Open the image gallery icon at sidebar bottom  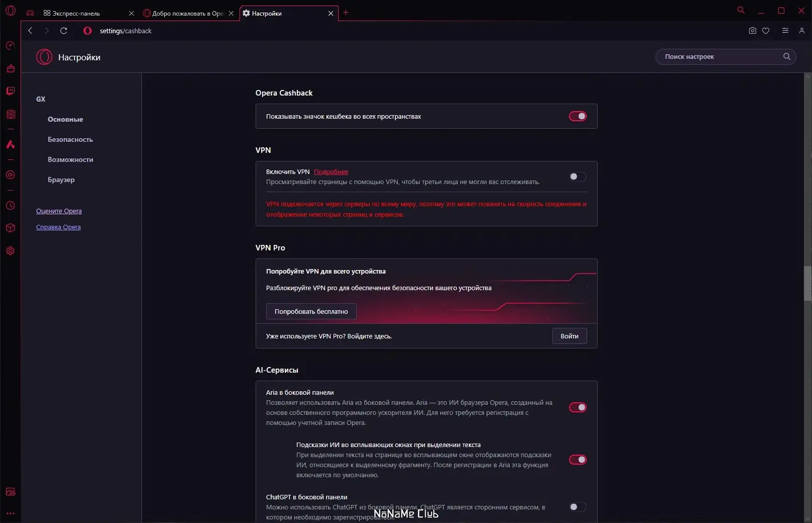tap(11, 492)
